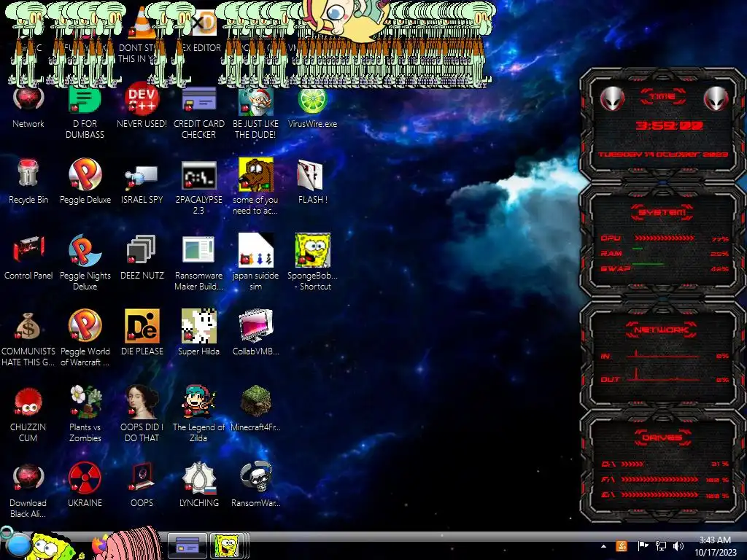Show hidden tray icons arrow
Screen dimensions: 747x560
coord(603,546)
